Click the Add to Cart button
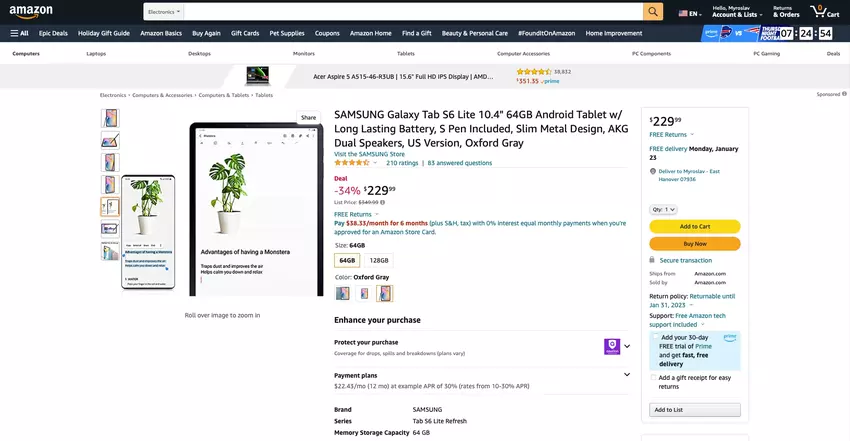This screenshot has width=850, height=441. [694, 226]
